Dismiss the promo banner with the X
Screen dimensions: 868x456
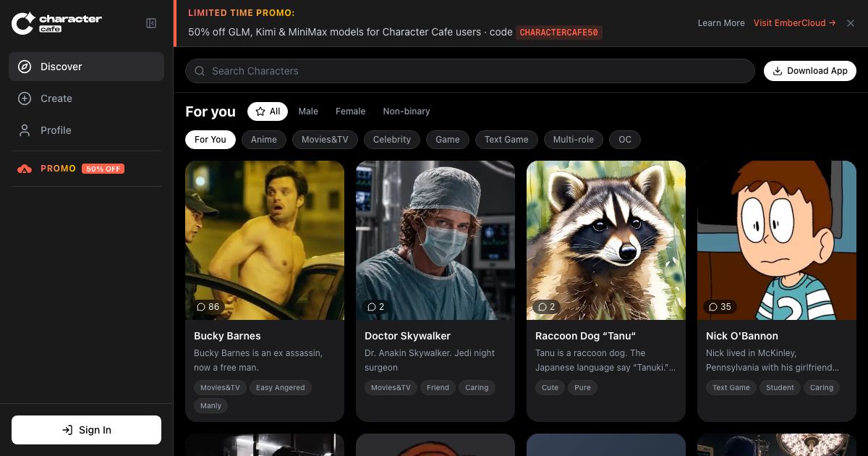click(851, 23)
